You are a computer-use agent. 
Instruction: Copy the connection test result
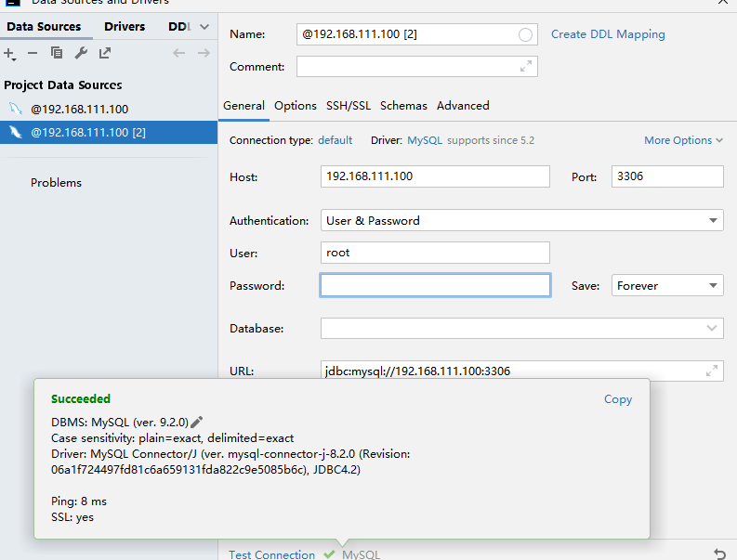click(618, 399)
